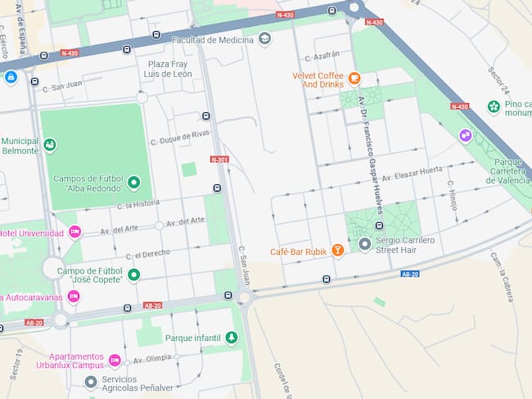This screenshot has height=399, width=532.
Task: Click the Plaza Fray Luis de León label
Action: [168, 69]
